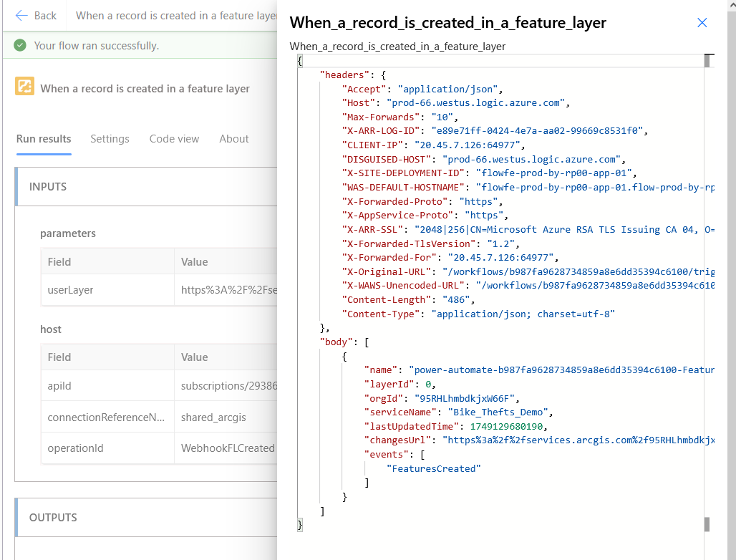Click the userLayer URL value cell
This screenshot has height=560, width=736.
[x=226, y=290]
